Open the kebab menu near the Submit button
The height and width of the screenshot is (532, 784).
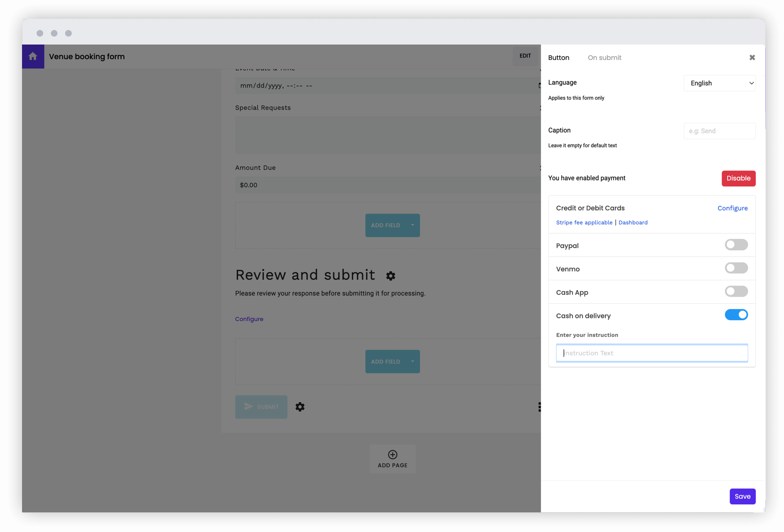point(539,407)
